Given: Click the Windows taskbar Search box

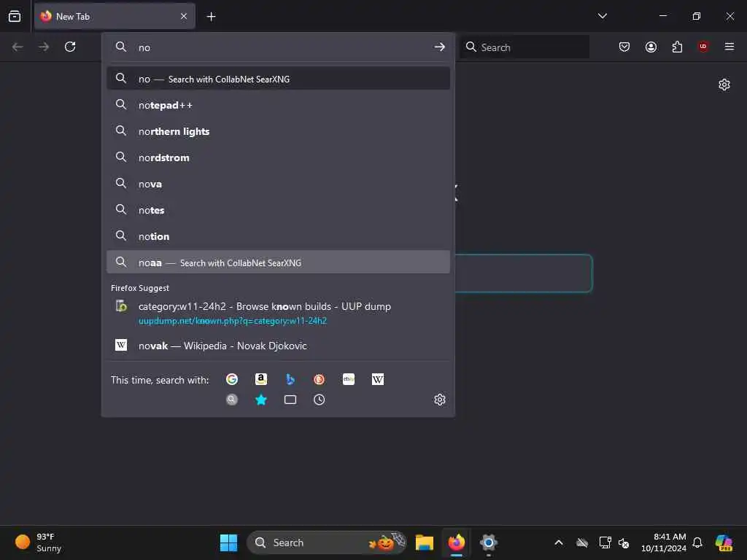Looking at the screenshot, I should 327,542.
